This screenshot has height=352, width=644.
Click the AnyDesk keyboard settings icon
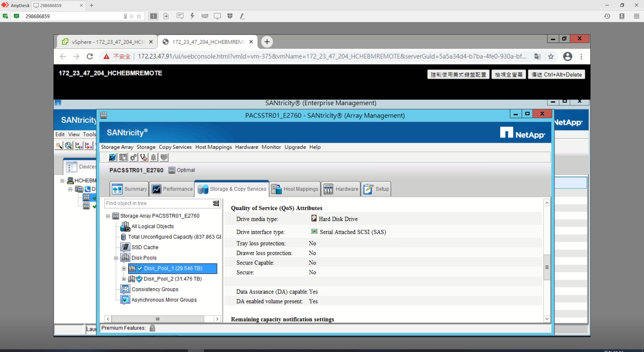[205, 16]
